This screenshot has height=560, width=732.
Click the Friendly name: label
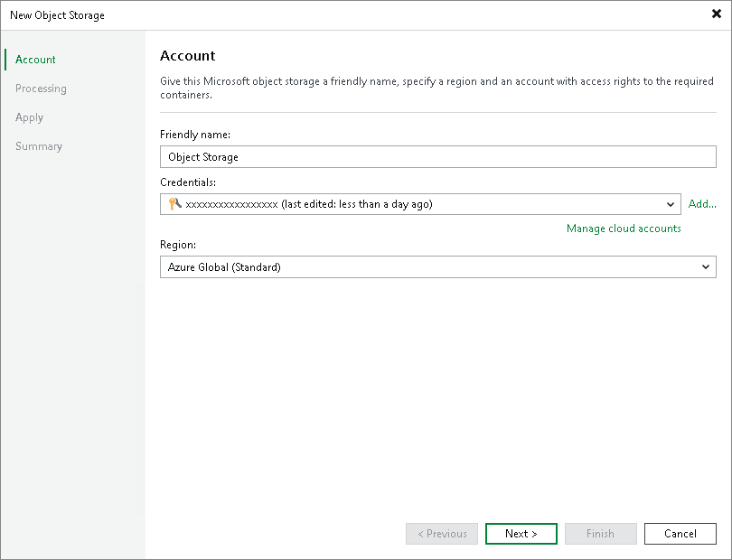[195, 135]
